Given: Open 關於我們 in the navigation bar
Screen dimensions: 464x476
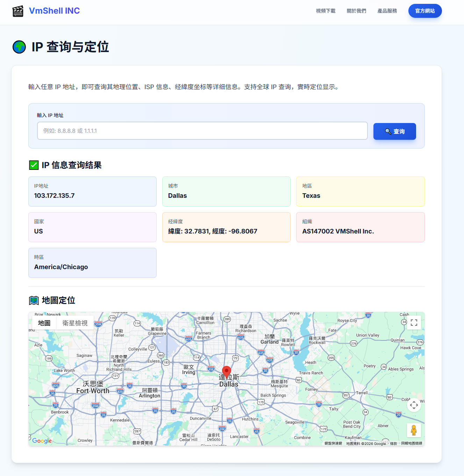Looking at the screenshot, I should [356, 11].
